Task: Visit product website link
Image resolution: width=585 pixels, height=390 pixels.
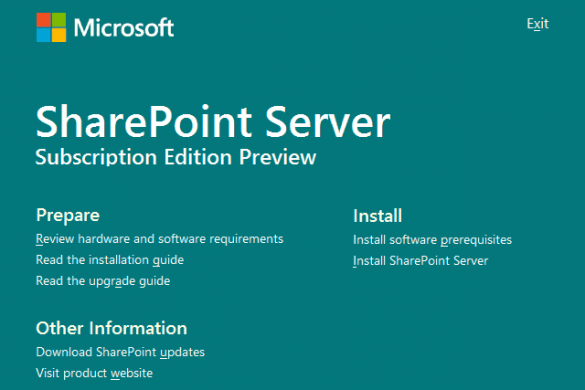Action: click(94, 373)
